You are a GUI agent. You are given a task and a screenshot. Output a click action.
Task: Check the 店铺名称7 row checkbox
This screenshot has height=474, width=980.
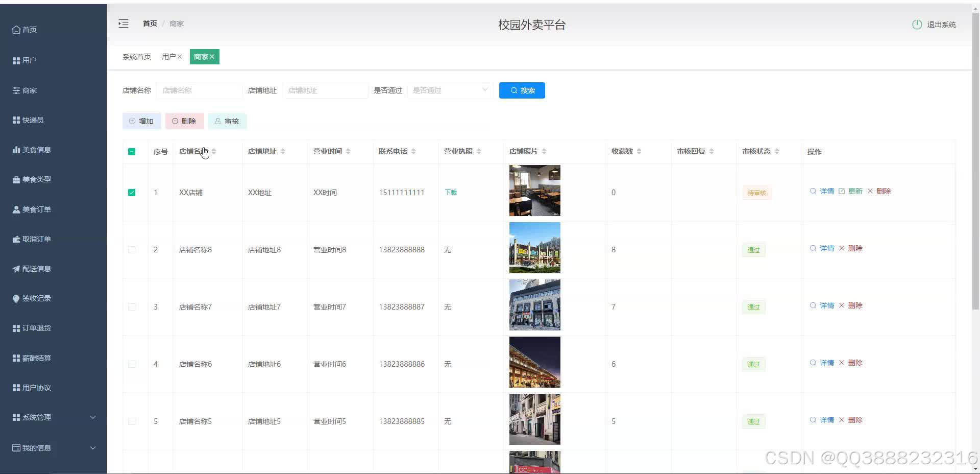132,307
